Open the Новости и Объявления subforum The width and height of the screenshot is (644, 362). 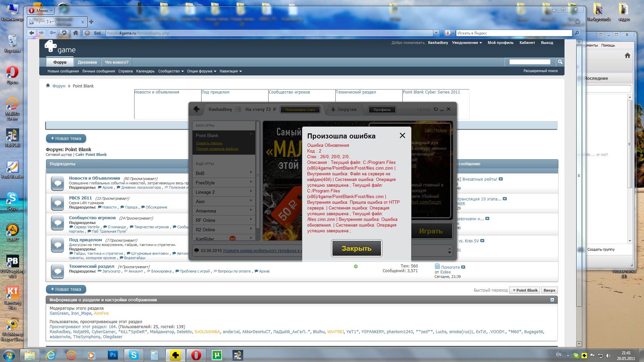94,178
